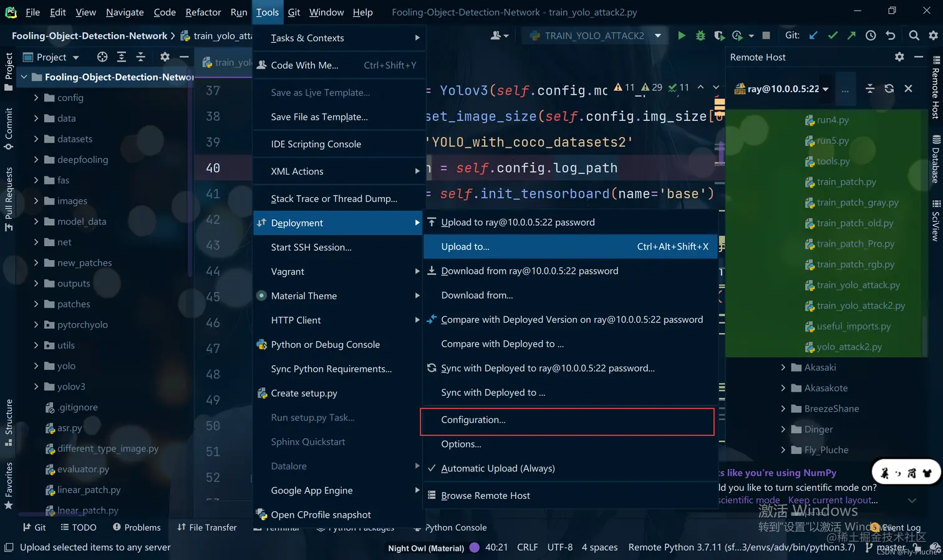Change the 4 spaces indent setting

(x=599, y=548)
